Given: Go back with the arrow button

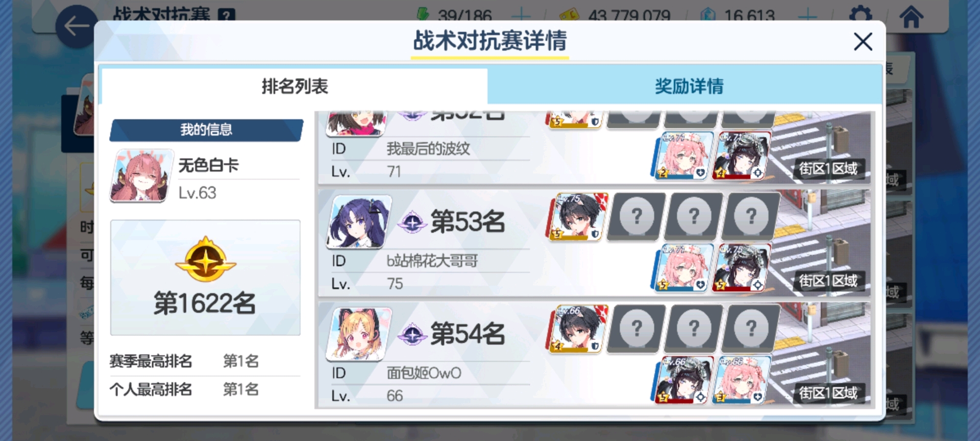Looking at the screenshot, I should pos(76,26).
